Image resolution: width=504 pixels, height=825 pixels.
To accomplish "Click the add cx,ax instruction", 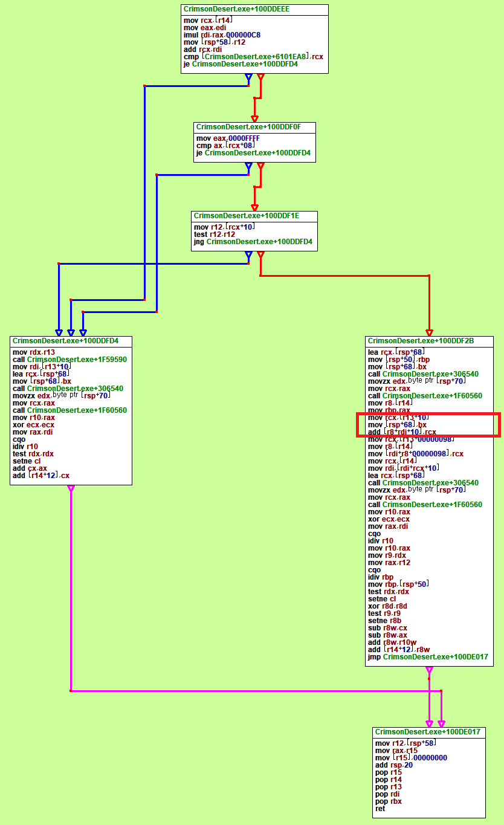I will click(30, 468).
